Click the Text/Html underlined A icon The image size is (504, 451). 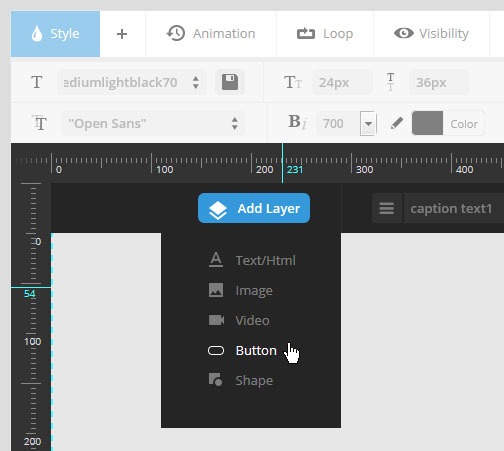(216, 259)
